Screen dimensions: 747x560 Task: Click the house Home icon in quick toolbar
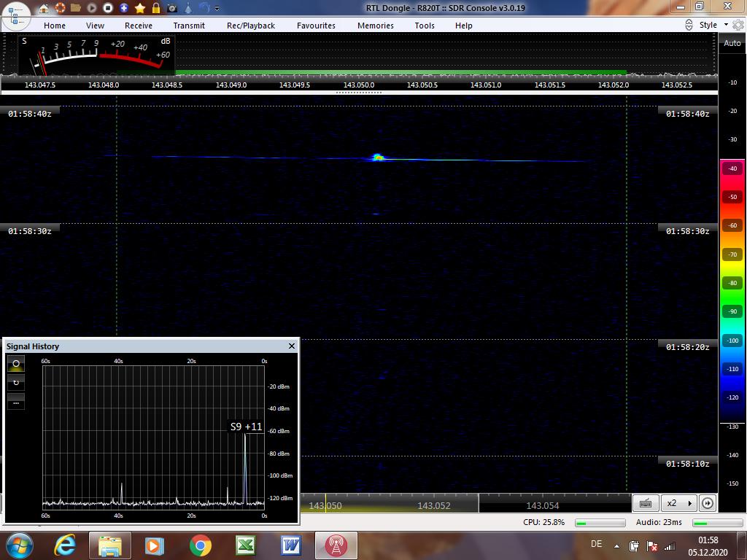click(x=43, y=7)
